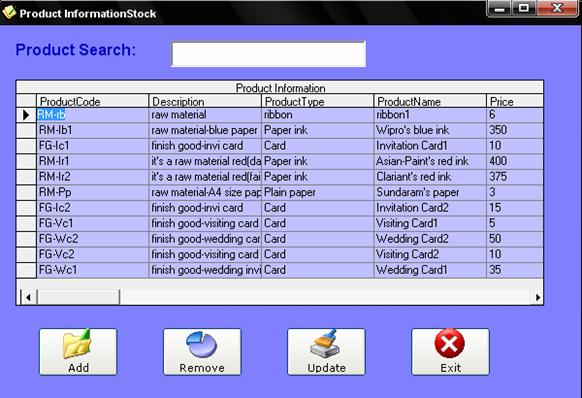Click the 'ribbon' product type cell

click(x=317, y=115)
